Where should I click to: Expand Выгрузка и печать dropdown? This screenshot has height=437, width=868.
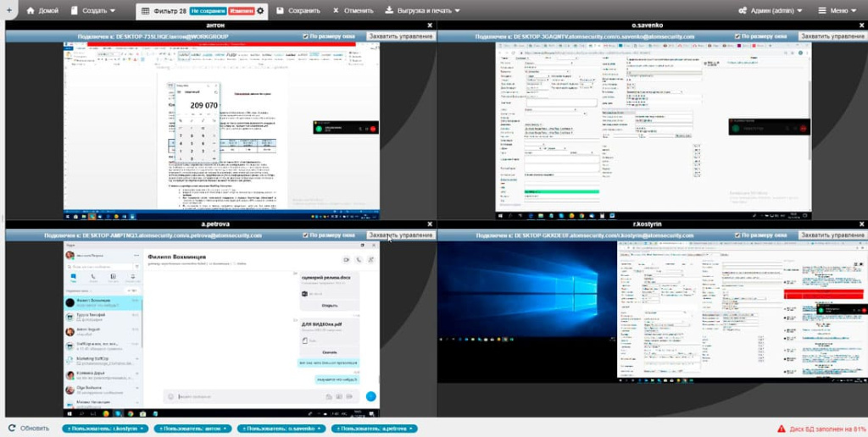tap(424, 11)
